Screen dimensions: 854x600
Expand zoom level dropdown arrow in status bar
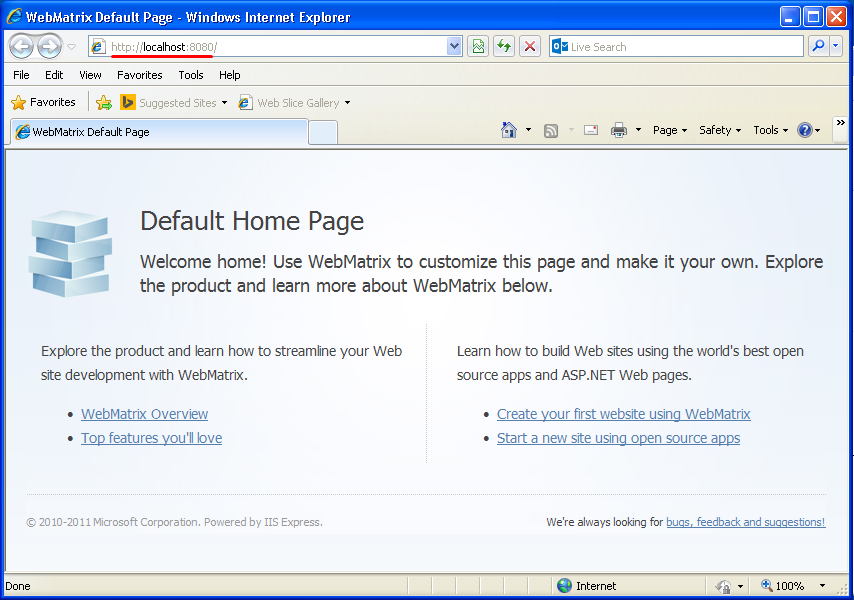(822, 586)
